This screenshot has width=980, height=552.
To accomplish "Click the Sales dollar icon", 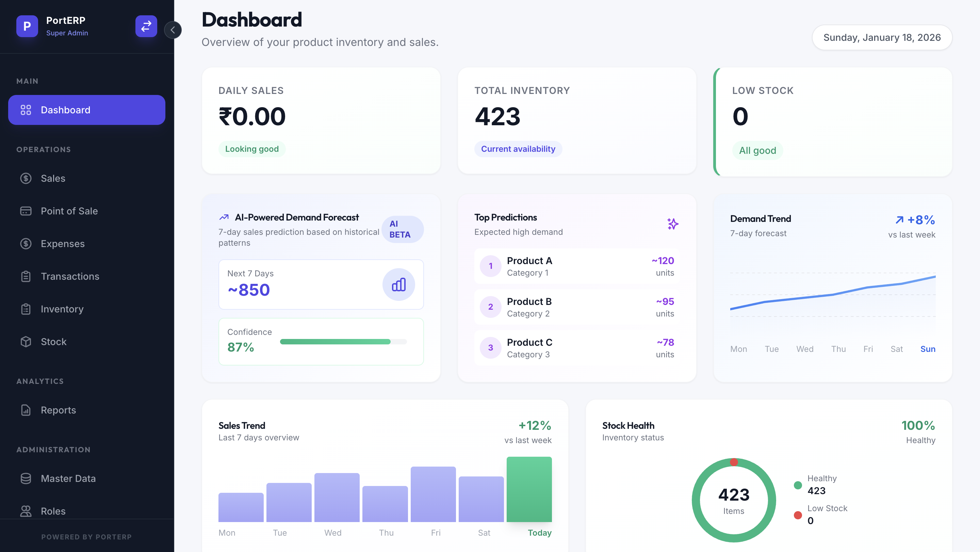I will [26, 178].
